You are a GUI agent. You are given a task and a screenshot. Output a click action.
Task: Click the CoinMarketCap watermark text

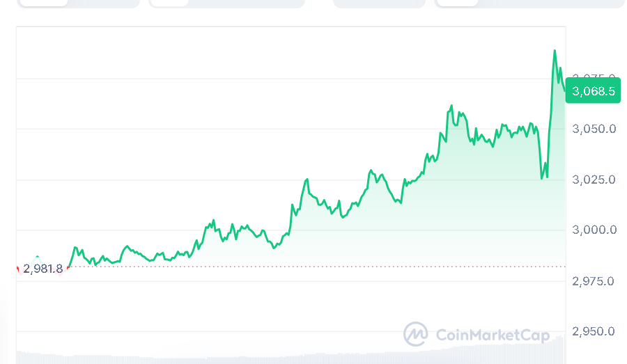click(x=492, y=335)
